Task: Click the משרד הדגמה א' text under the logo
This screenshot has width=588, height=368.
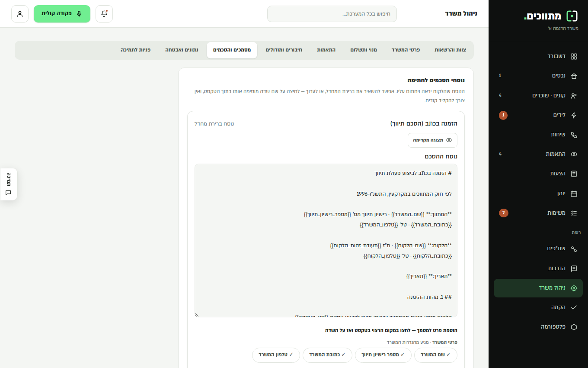Action: pos(563,29)
